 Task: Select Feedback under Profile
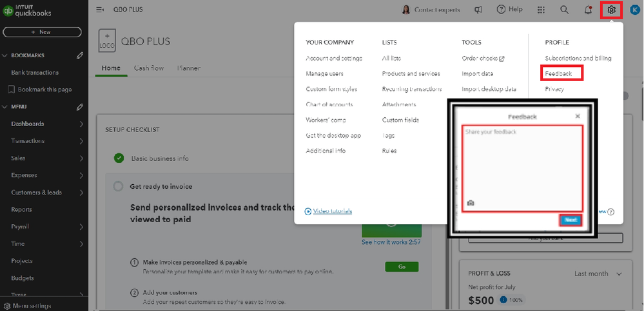558,74
